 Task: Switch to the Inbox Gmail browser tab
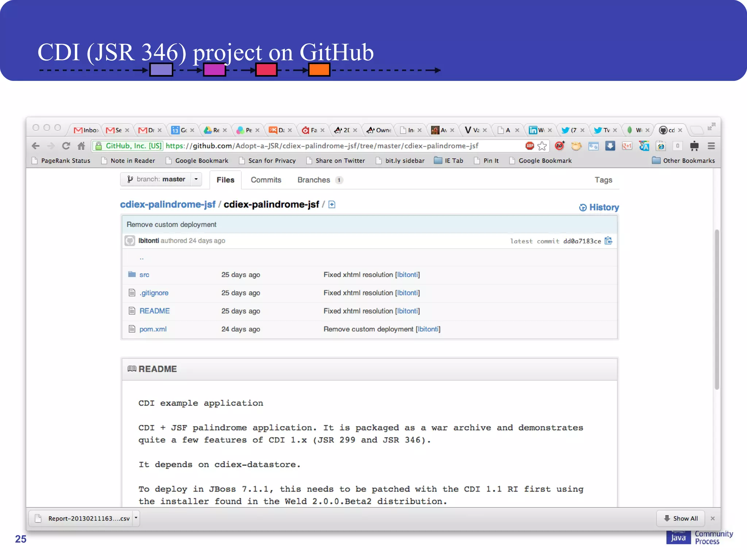point(86,130)
